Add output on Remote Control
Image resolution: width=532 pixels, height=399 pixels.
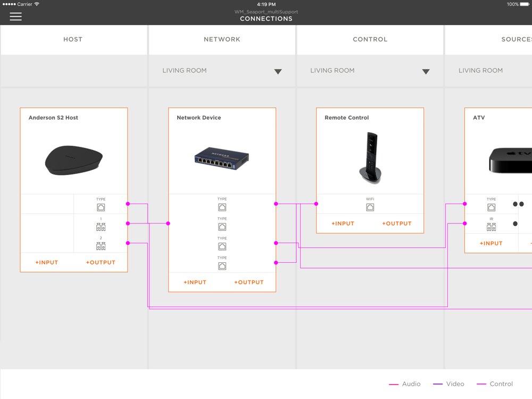tap(397, 223)
